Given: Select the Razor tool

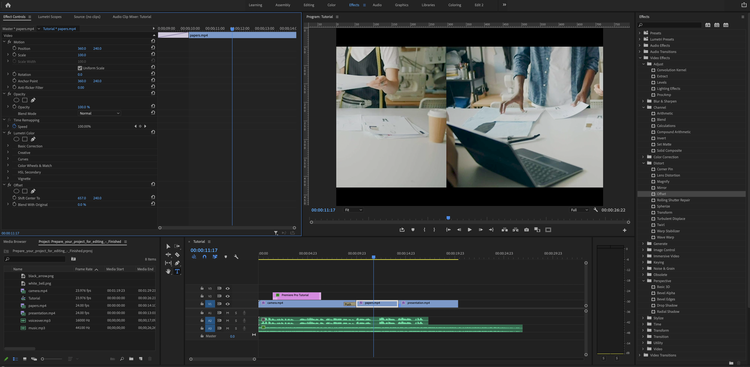Looking at the screenshot, I should pos(177,255).
